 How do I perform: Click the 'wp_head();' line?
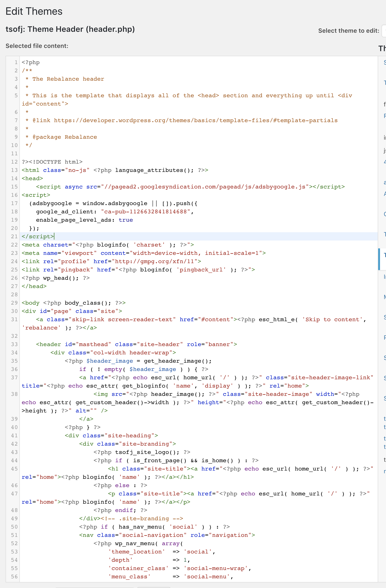click(56, 278)
